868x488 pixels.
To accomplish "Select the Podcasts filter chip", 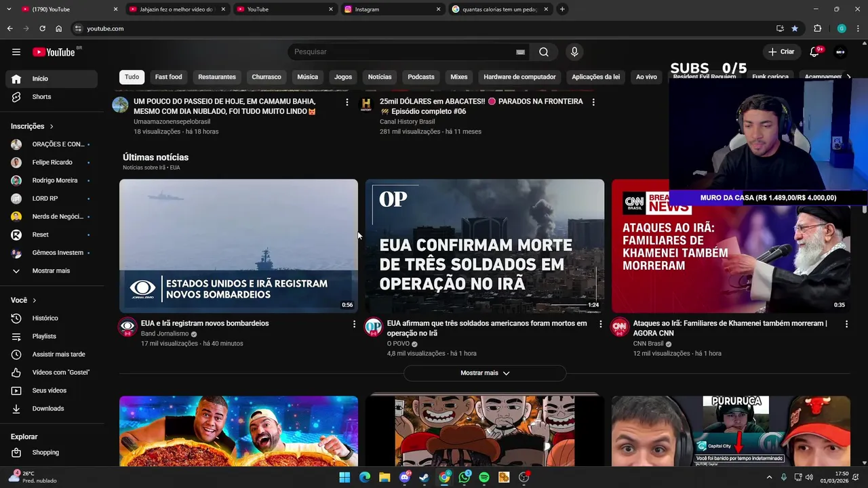I will pos(421,77).
